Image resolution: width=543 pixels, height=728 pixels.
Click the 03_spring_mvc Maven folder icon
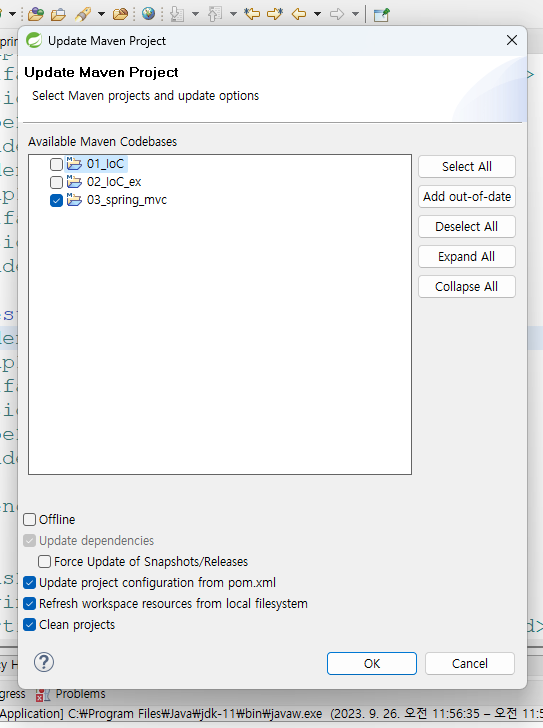tap(74, 200)
